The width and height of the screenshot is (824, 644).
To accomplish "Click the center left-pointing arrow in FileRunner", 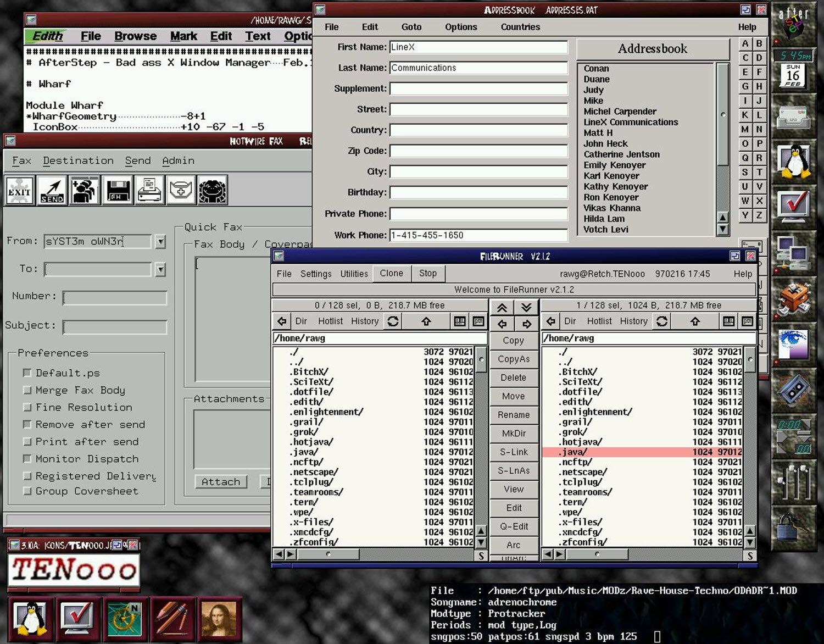I will [502, 324].
